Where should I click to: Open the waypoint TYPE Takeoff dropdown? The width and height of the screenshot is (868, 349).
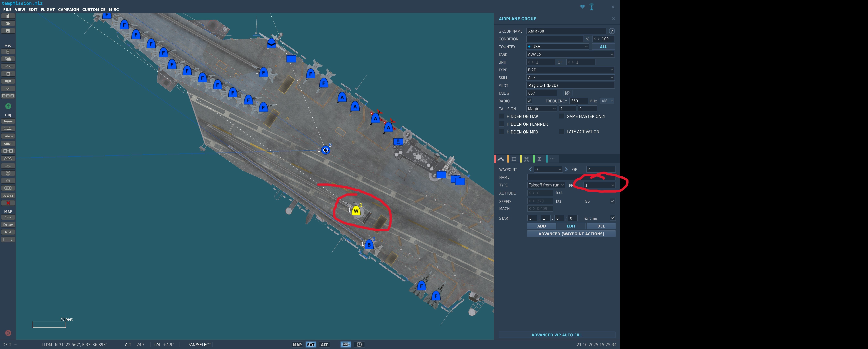click(546, 185)
